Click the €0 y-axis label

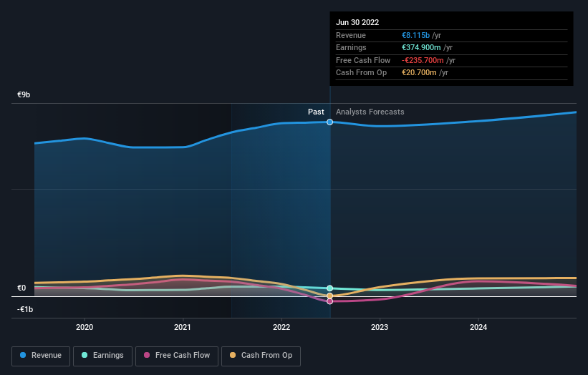[x=21, y=288]
